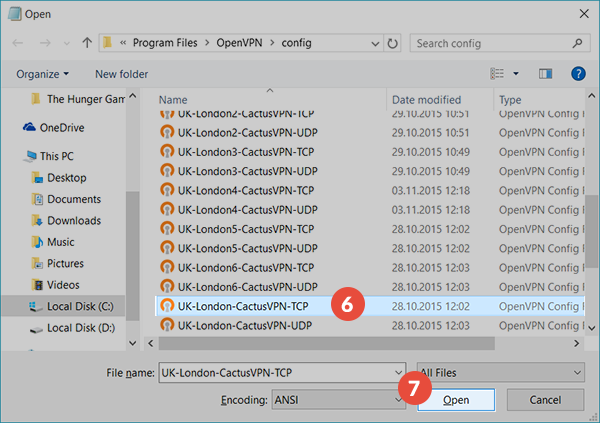Select UK-London5-CactusVPN-TCP file

pos(370,229)
